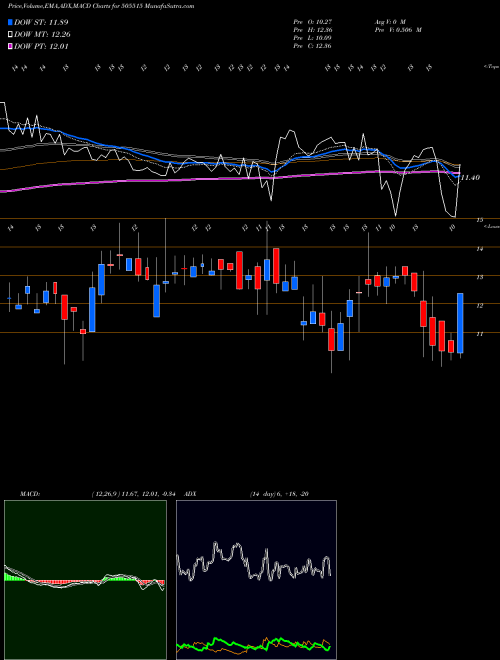The height and width of the screenshot is (660, 500).
Task: Click the 13 price axis label
Action: (479, 277)
